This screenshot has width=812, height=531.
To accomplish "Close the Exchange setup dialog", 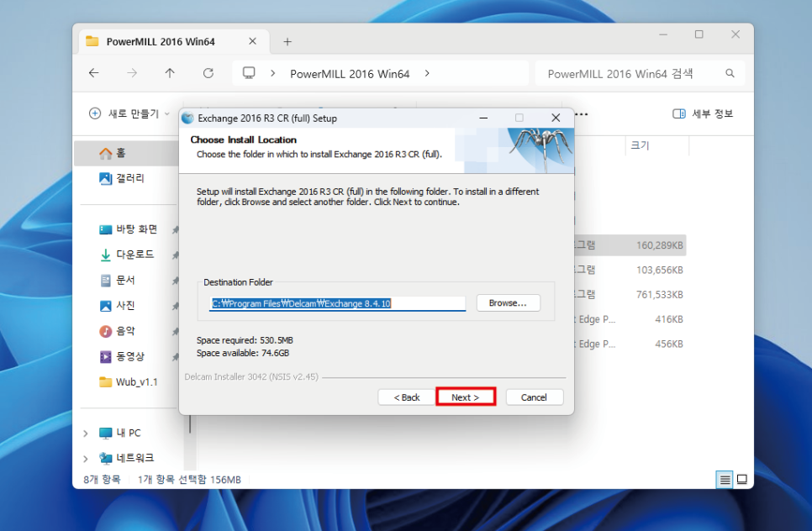I will pos(556,118).
